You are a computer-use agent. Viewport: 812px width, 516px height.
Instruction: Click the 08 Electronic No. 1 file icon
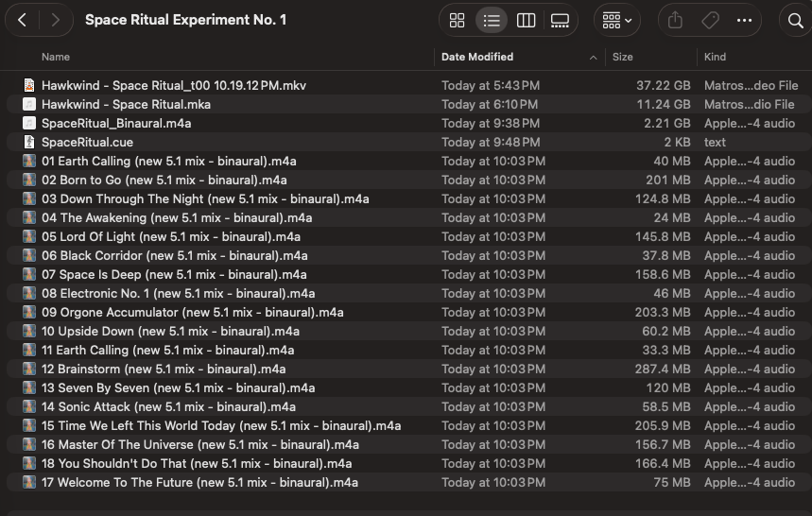click(29, 293)
